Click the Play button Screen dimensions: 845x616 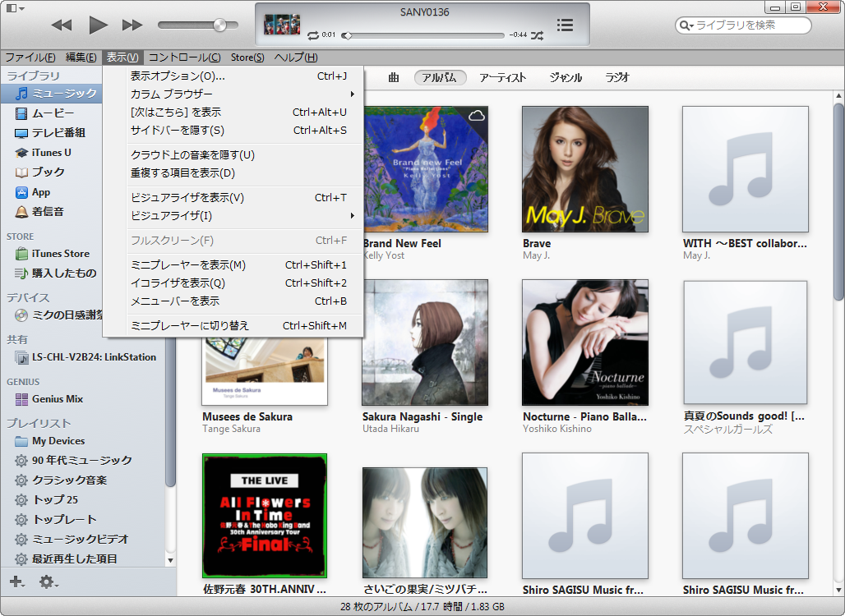[x=98, y=25]
